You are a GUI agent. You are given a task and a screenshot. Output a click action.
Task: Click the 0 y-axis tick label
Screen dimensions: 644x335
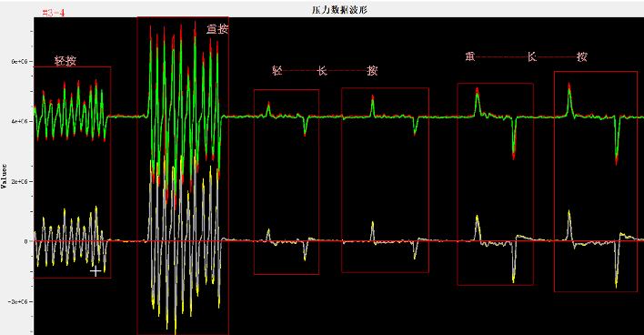click(x=25, y=242)
